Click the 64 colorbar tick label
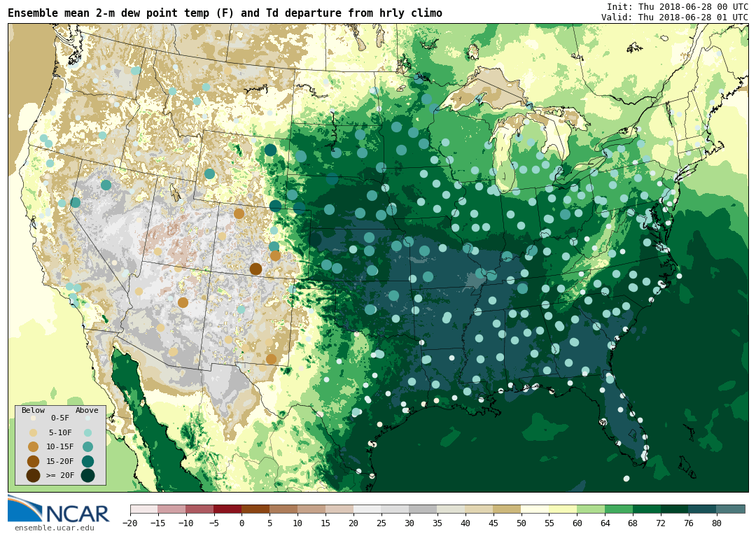 [x=605, y=523]
